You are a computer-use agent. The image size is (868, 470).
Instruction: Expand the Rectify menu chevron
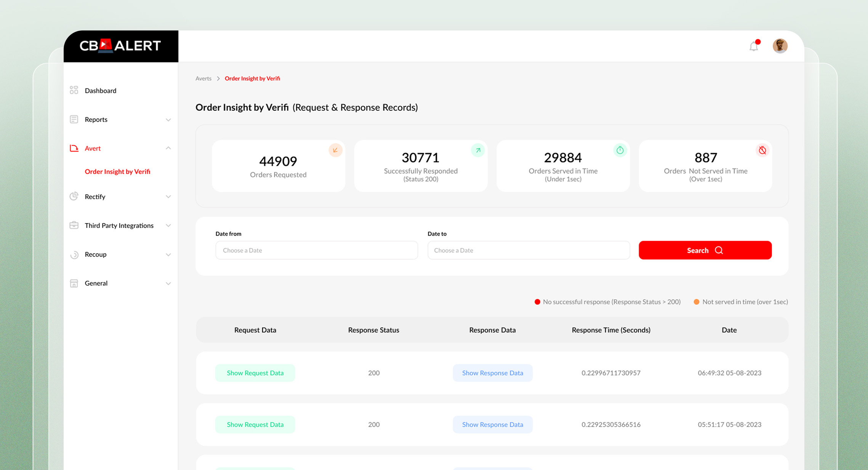(x=168, y=197)
